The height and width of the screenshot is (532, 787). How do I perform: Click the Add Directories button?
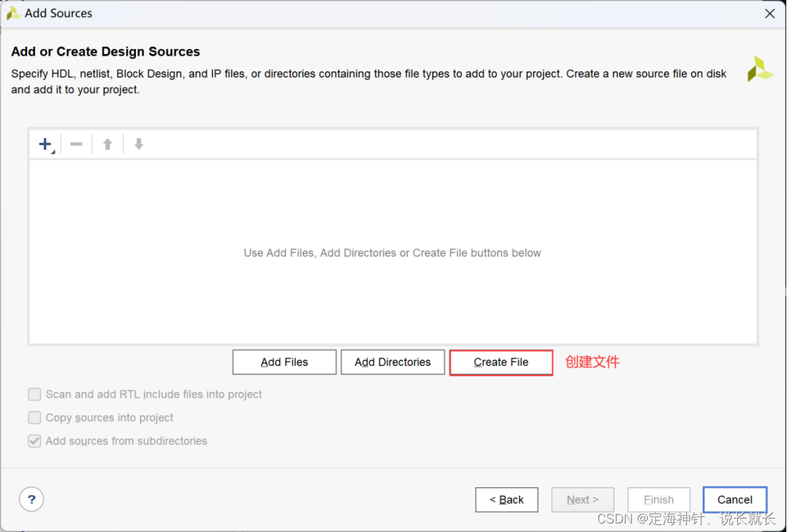pos(392,362)
